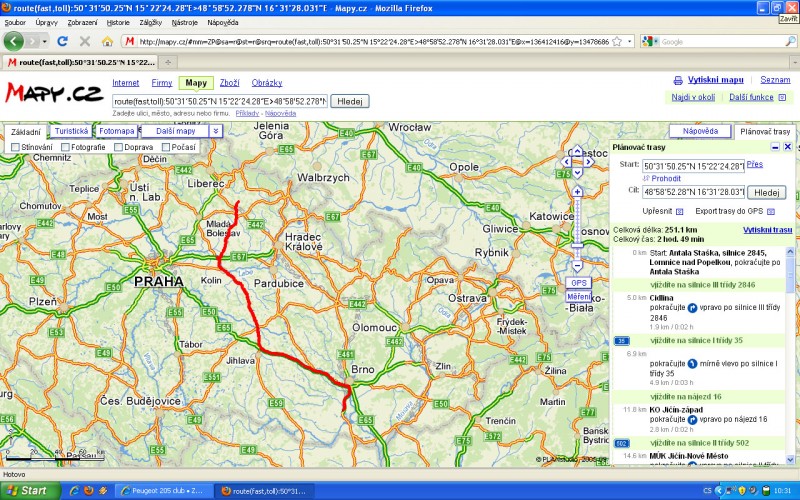This screenshot has width=800, height=500.
Task: Click the Firefox home icon
Action: [x=106, y=41]
